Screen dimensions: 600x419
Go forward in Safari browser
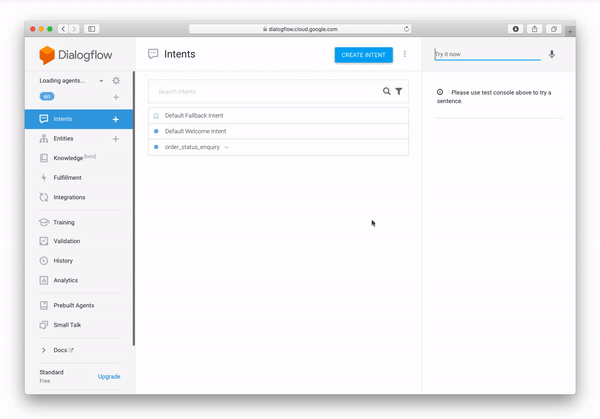tap(74, 29)
